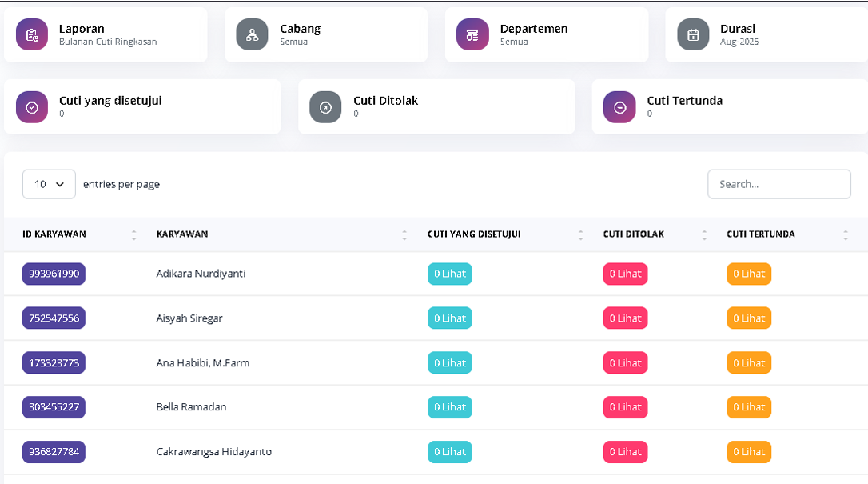View rejected leave for Ana Habibi

click(625, 363)
